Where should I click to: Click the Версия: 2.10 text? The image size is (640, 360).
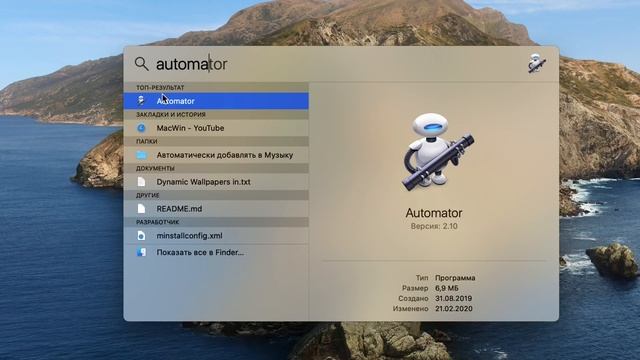click(x=434, y=226)
